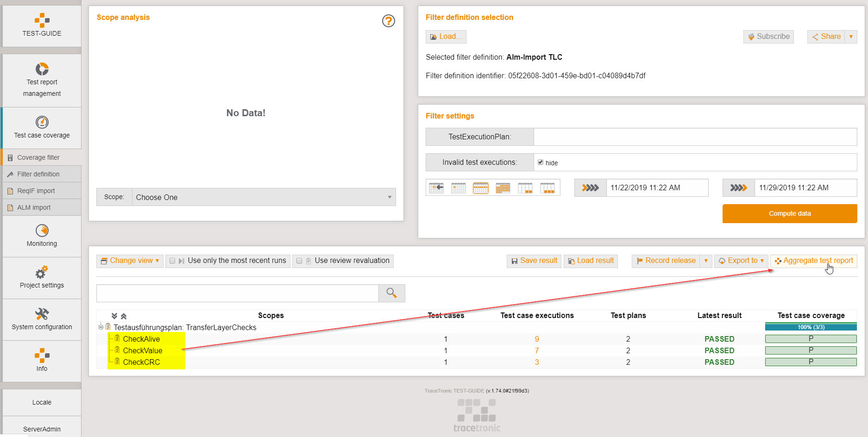
Task: Enable Use only the most recent runs
Action: 172,261
